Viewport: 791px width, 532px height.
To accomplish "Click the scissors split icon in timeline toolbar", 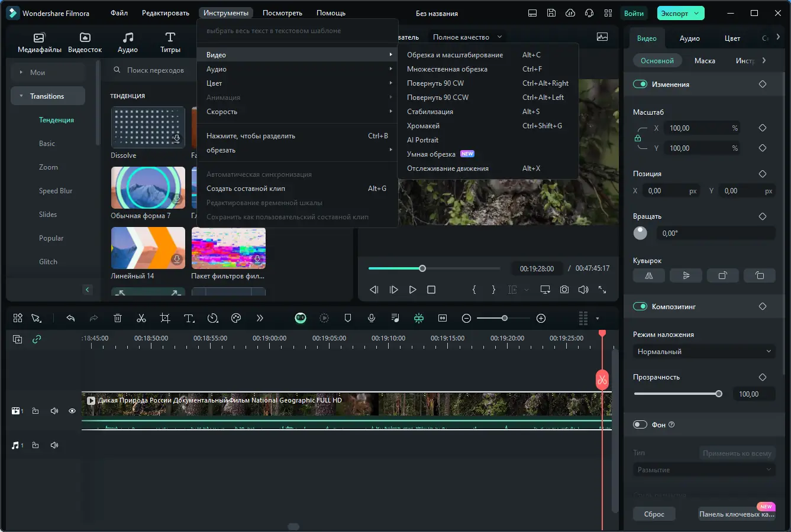I will pos(141,319).
